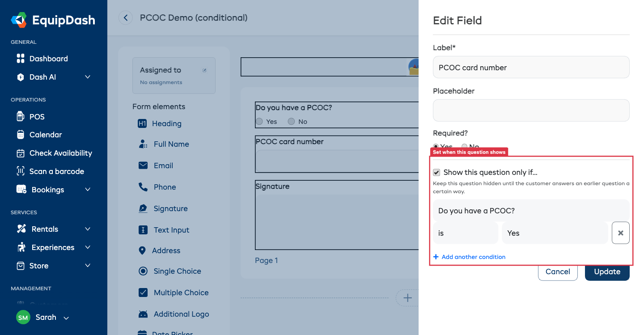Add a Single Choice form element
Image resolution: width=644 pixels, height=335 pixels.
[x=177, y=271]
